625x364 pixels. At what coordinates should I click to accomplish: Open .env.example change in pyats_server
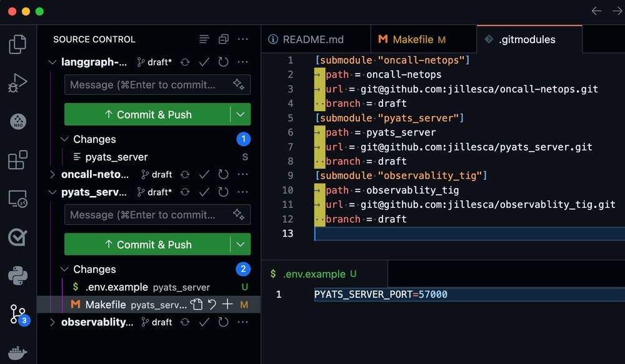click(x=149, y=287)
